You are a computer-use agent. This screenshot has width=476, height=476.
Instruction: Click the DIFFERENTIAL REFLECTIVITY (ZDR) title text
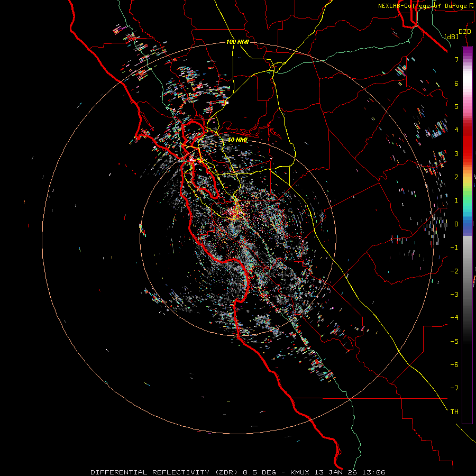tap(165, 472)
